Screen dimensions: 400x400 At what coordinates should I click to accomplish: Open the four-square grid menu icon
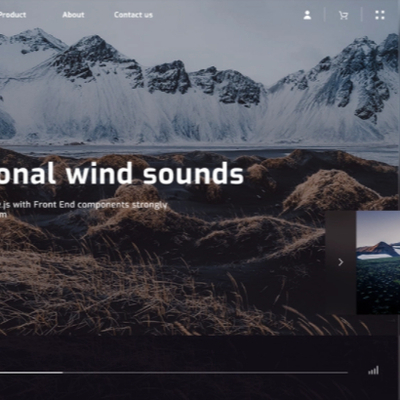point(380,15)
